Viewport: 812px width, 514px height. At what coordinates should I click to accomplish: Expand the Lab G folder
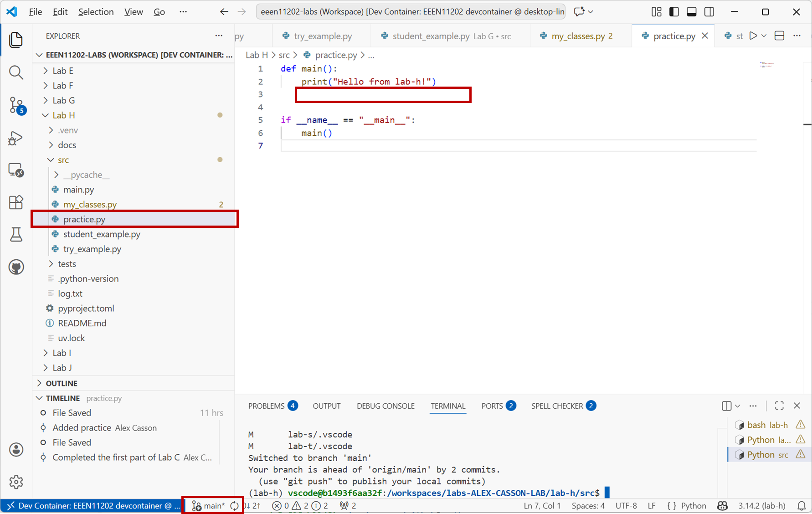tap(63, 100)
